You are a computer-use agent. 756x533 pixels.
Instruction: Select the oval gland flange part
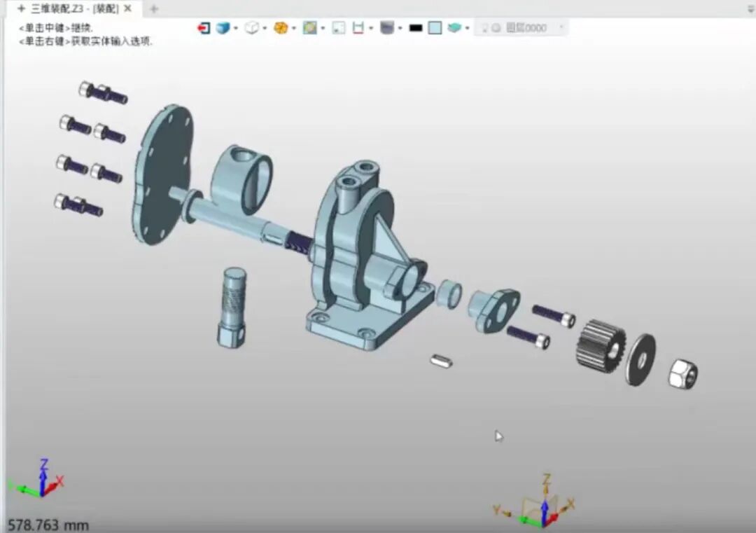495,310
